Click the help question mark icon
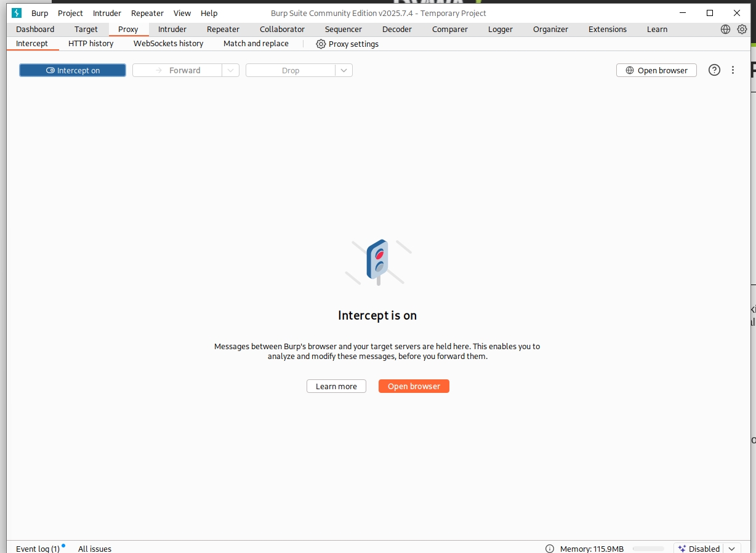Image resolution: width=756 pixels, height=553 pixels. coord(714,70)
